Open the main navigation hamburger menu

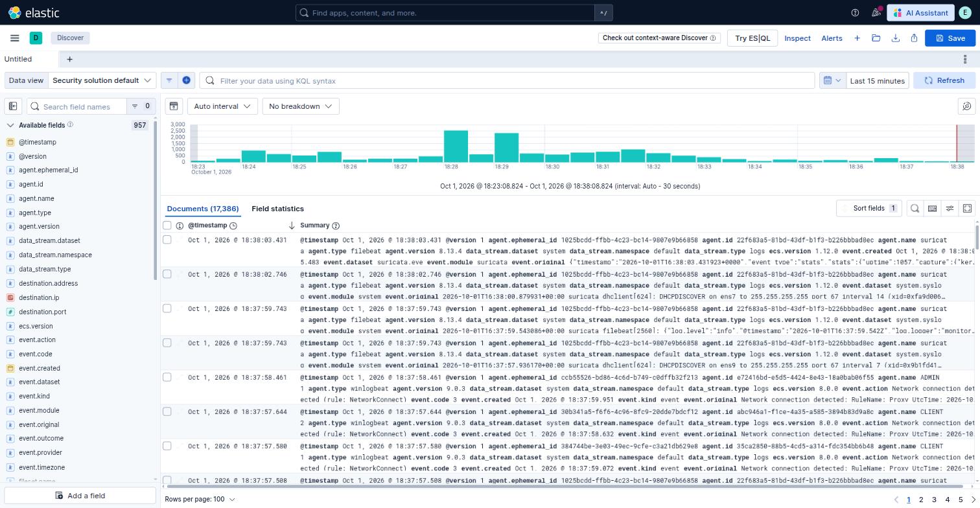[x=14, y=38]
